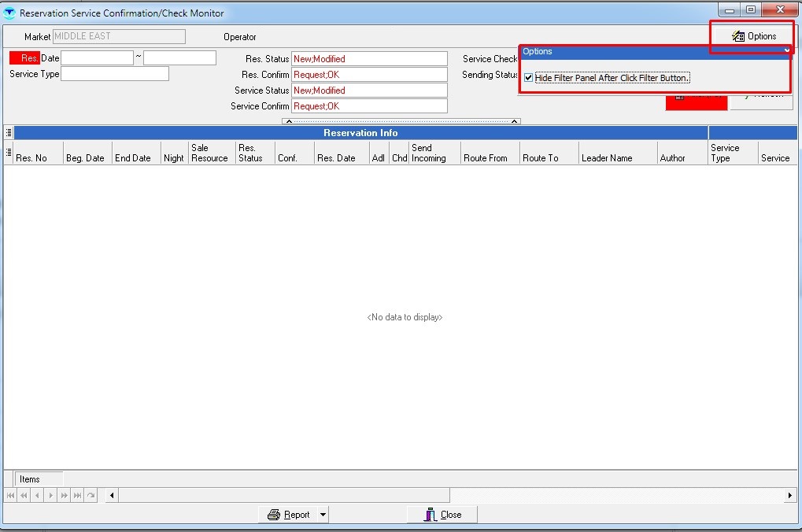This screenshot has width=802, height=532.
Task: Click the previous page navigator icon
Action: click(x=24, y=495)
